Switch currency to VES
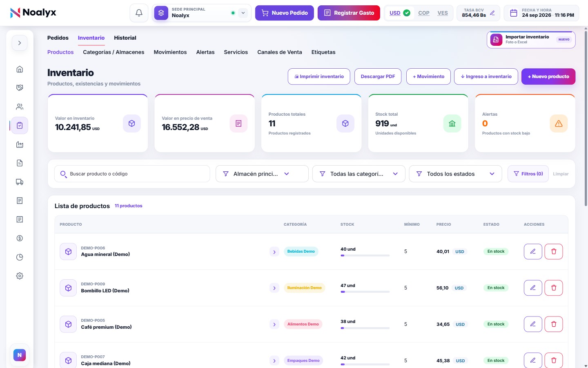 tap(443, 13)
